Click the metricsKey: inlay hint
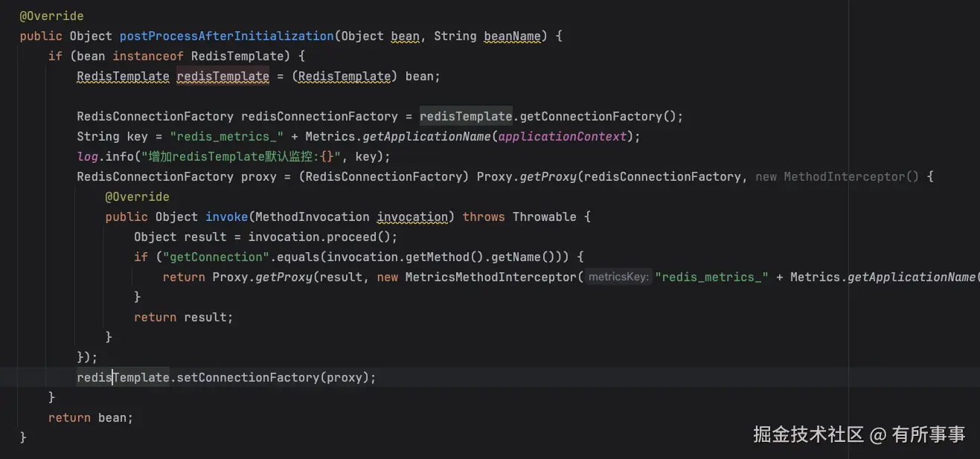Screen dimensions: 980x459 (618, 277)
